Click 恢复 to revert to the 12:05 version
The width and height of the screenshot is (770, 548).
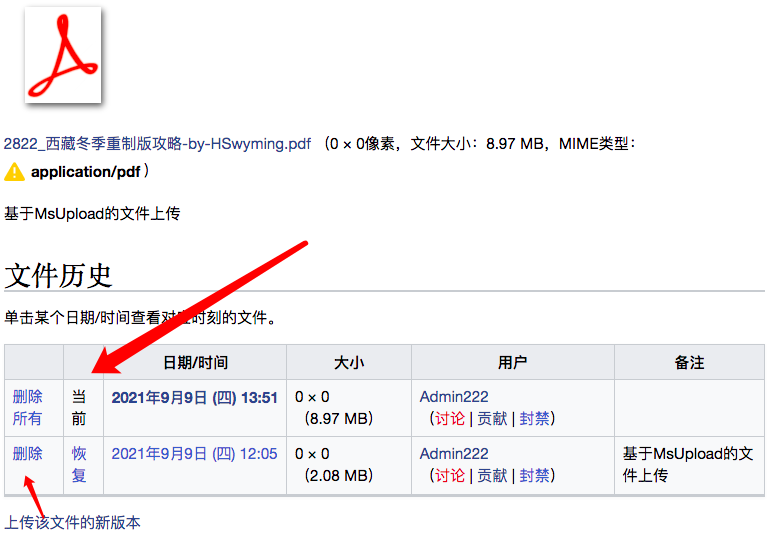(79, 464)
